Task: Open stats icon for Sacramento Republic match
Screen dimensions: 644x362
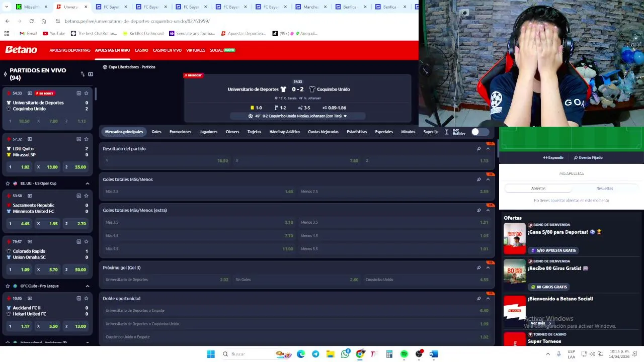Action: pos(78,196)
